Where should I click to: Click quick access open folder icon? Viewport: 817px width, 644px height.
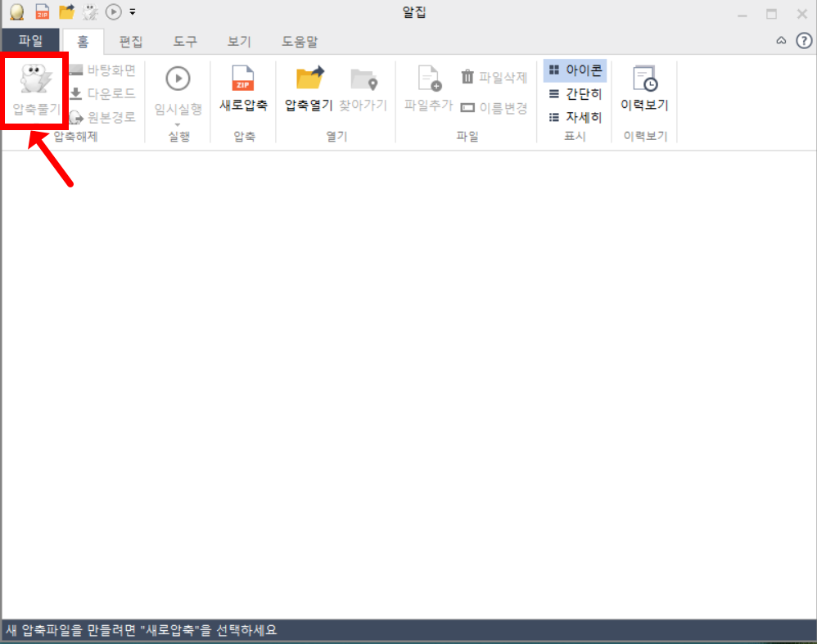[66, 11]
